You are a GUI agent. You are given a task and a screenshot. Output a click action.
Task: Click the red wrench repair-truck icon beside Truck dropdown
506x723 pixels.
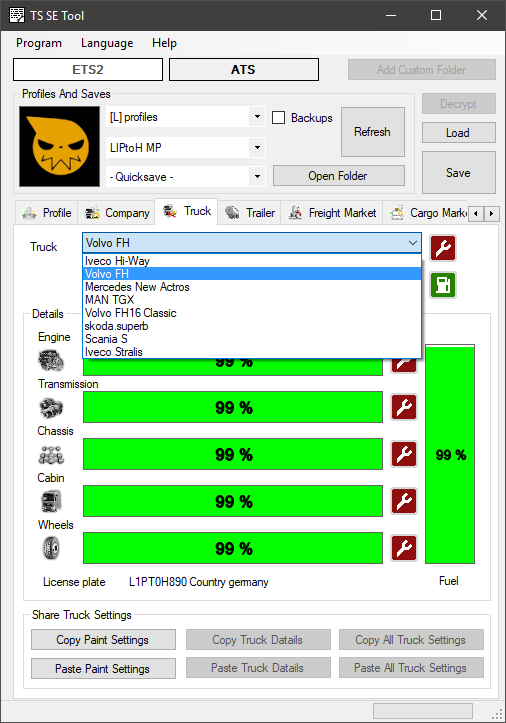pyautogui.click(x=443, y=248)
